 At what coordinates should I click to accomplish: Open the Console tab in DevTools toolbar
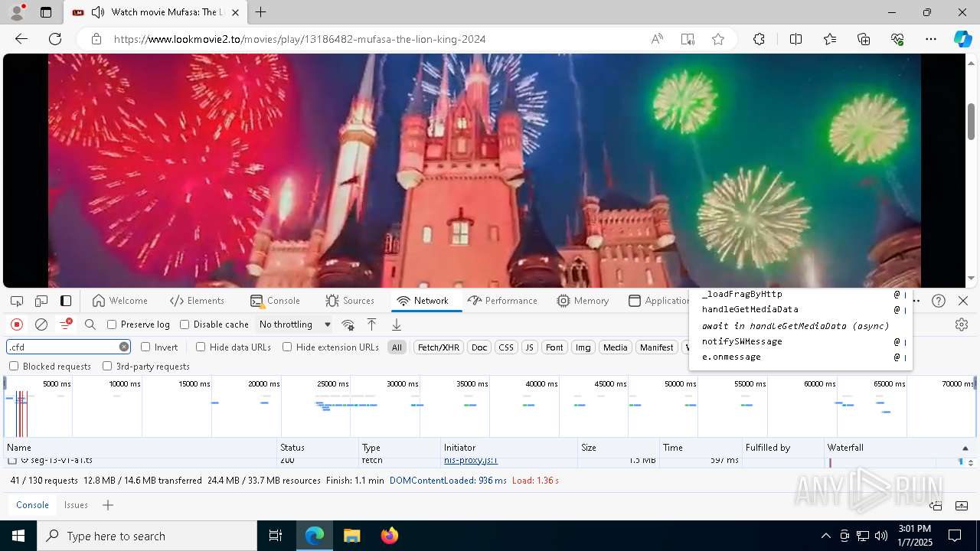275,301
